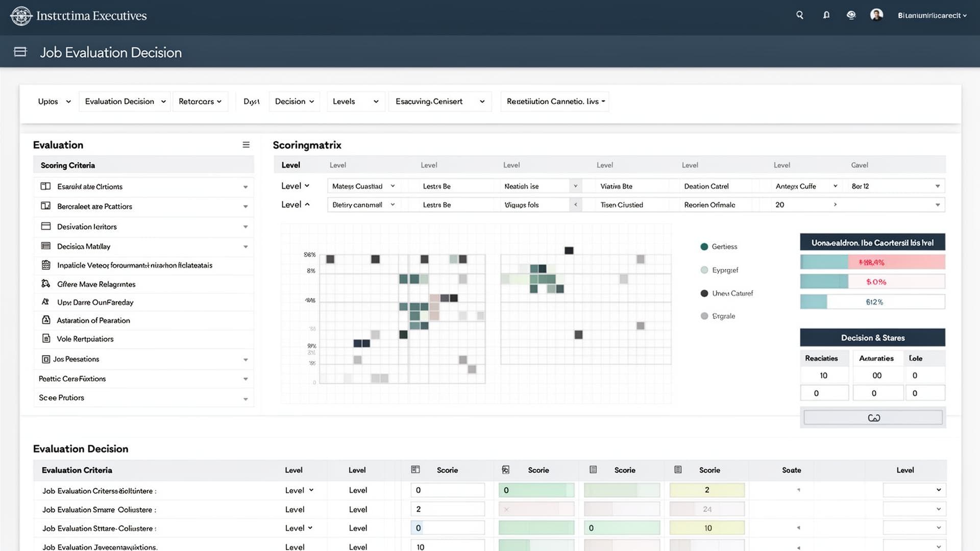This screenshot has height=551, width=980.
Task: Click the list icon in the Evaluation panel header
Action: point(247,144)
